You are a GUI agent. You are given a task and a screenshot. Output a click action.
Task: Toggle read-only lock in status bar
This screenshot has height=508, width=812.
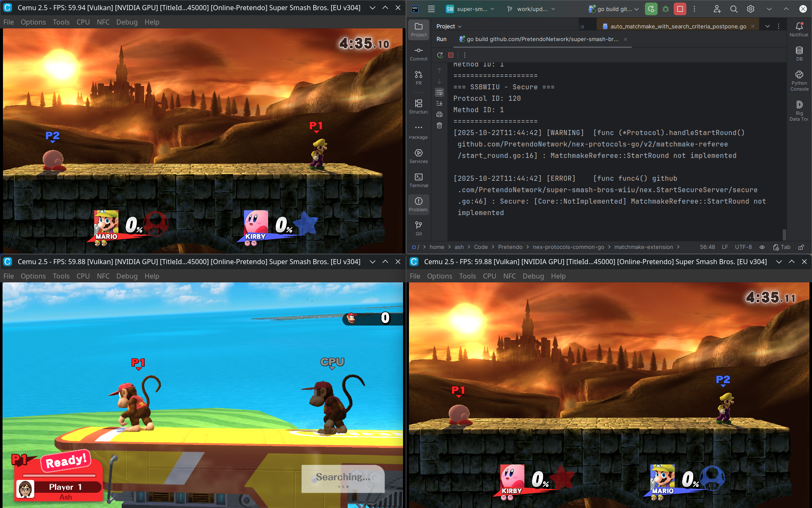(801, 247)
